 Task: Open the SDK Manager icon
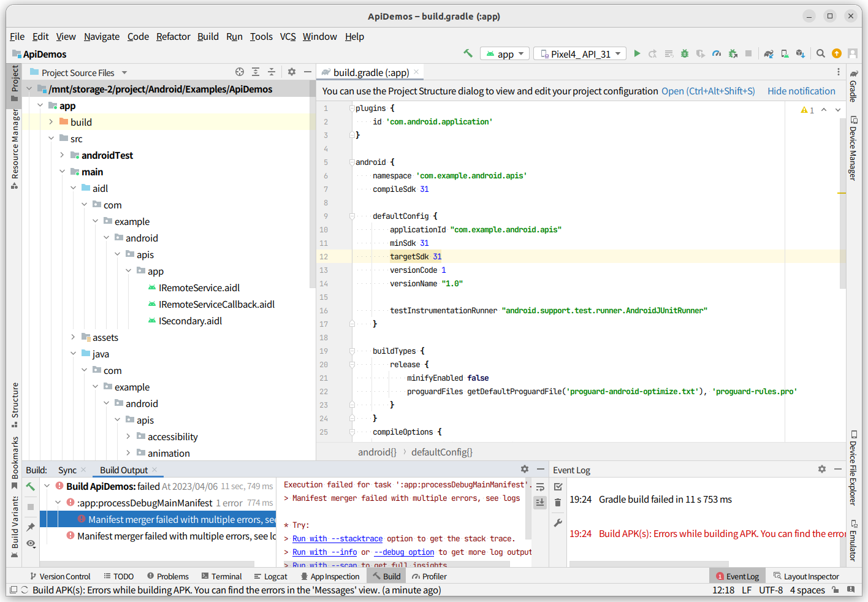pos(801,53)
